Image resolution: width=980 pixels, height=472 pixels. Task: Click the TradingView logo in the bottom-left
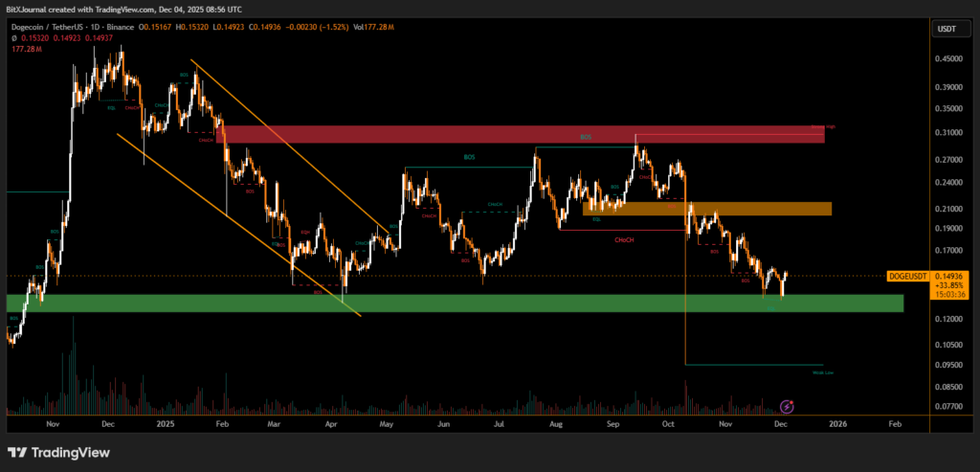(x=59, y=452)
